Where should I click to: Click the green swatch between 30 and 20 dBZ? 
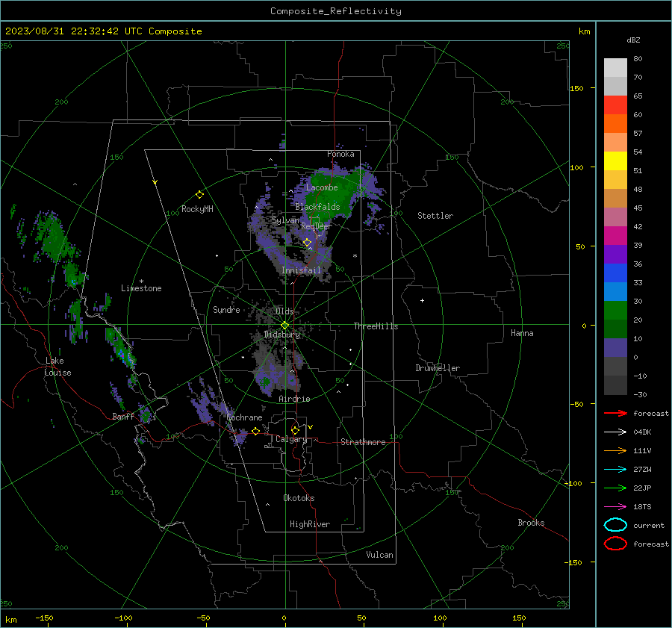point(615,311)
